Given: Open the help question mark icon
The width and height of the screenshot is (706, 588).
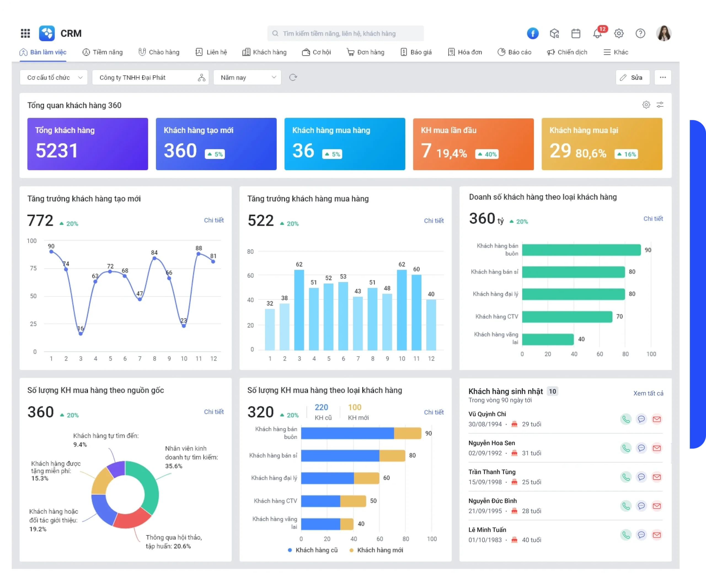Looking at the screenshot, I should pos(640,33).
